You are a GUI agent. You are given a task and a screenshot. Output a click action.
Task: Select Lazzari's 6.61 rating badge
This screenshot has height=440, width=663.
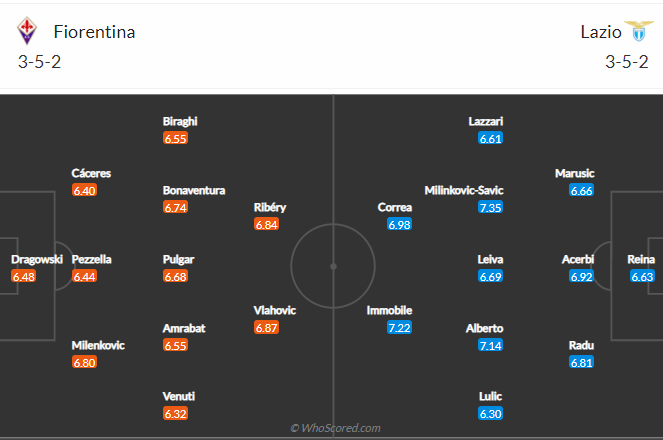pos(490,138)
